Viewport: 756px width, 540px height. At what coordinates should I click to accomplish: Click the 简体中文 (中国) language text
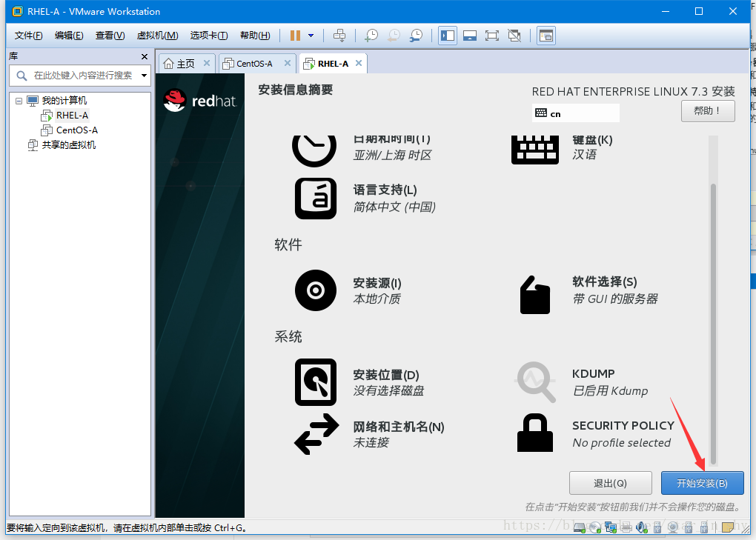click(394, 207)
